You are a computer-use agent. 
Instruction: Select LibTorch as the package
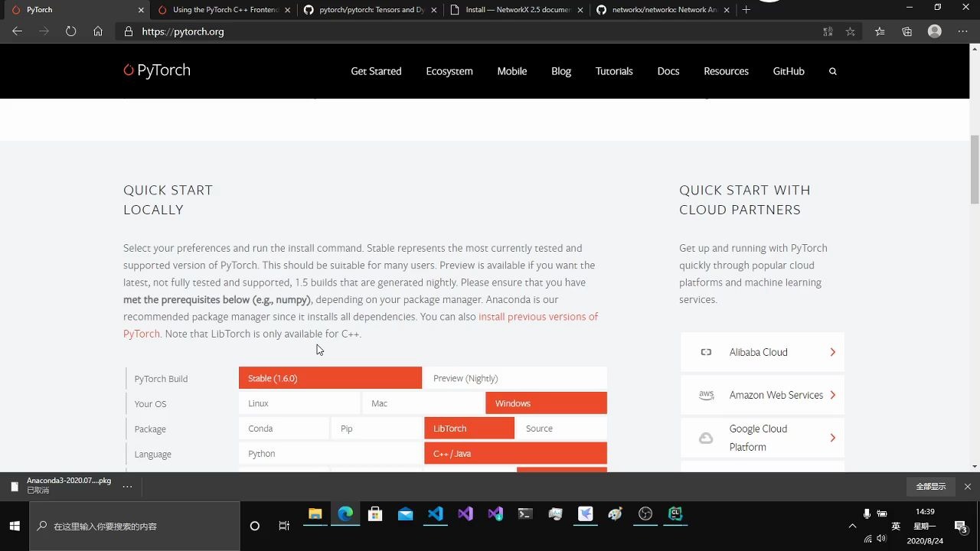469,429
